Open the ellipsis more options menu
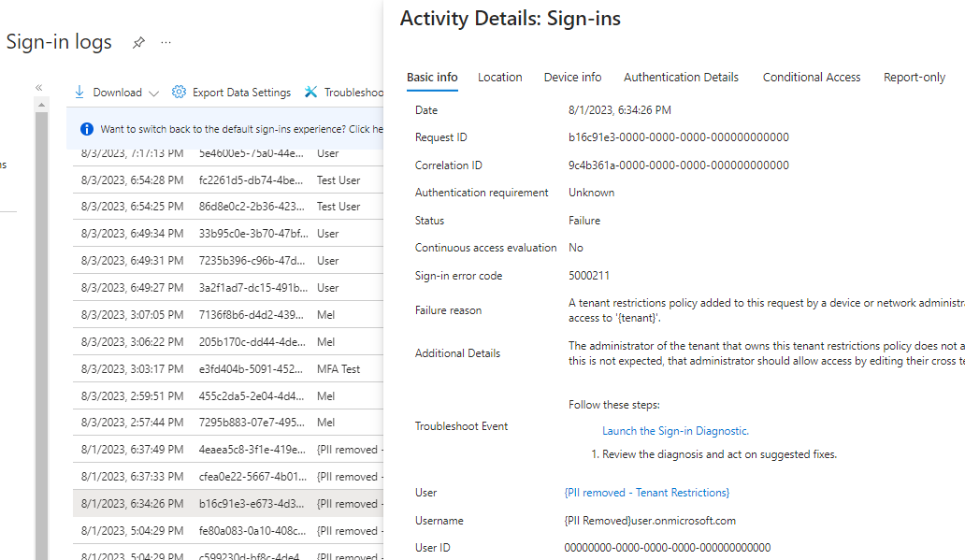965x560 pixels. [x=166, y=43]
